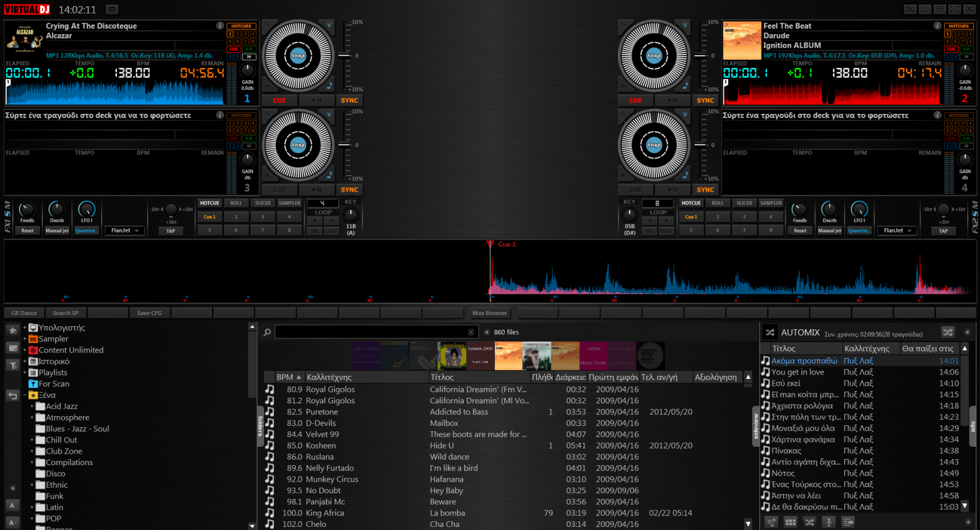Click the microphone icon in sideview toolbar
980x530 pixels.
tap(829, 522)
